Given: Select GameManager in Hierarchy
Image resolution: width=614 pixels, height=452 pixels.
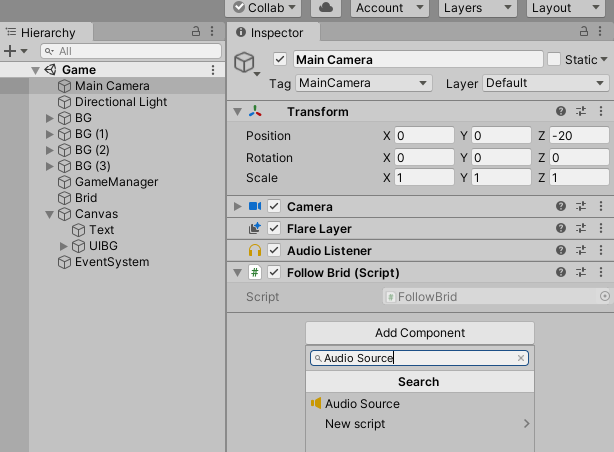Looking at the screenshot, I should tap(116, 182).
